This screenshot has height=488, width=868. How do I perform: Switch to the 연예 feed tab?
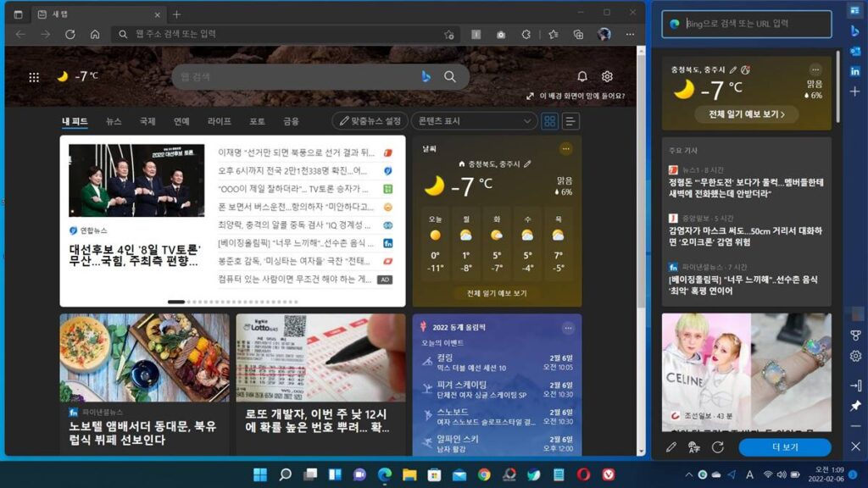pyautogui.click(x=181, y=121)
